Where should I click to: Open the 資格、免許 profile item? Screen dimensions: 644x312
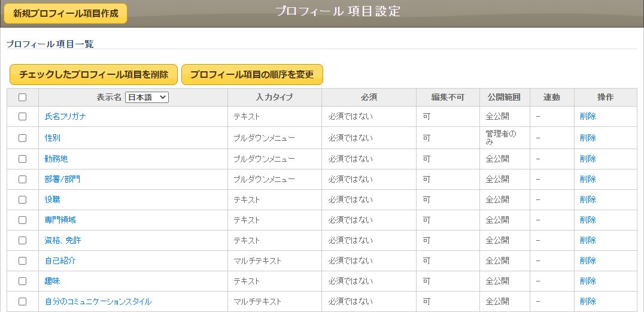point(63,241)
